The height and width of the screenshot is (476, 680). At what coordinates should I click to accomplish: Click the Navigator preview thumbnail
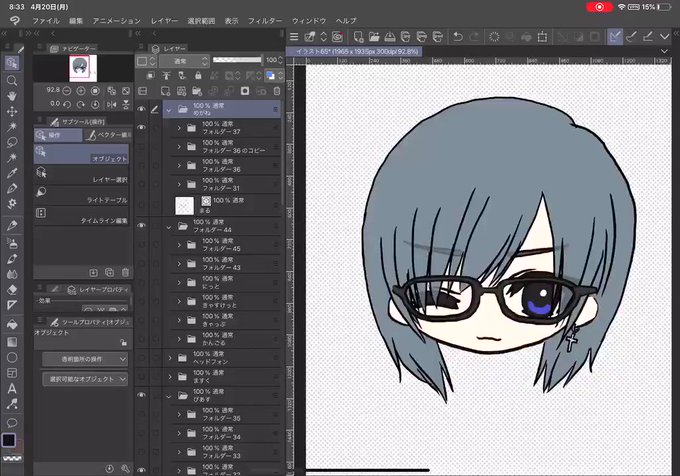pos(83,68)
